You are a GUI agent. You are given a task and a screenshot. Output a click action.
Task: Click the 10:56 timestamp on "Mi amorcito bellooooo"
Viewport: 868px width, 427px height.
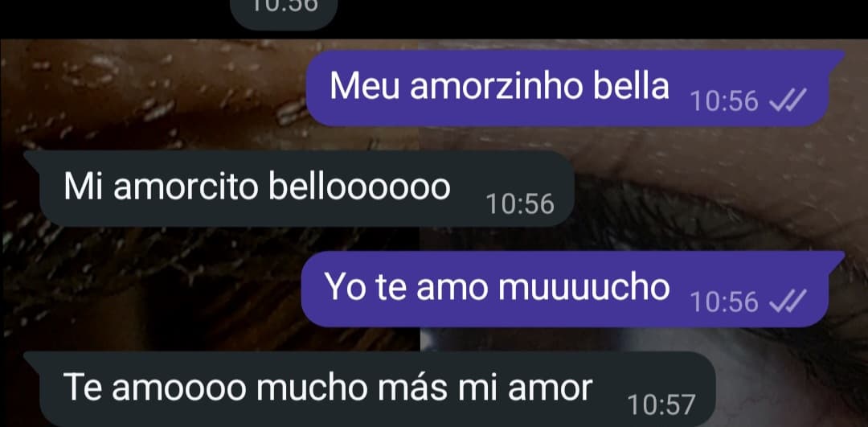click(520, 204)
